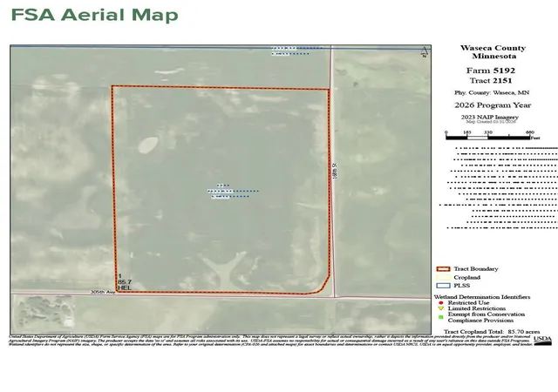
Task: Click the Limited Restrictions legend text
Action: point(477,308)
